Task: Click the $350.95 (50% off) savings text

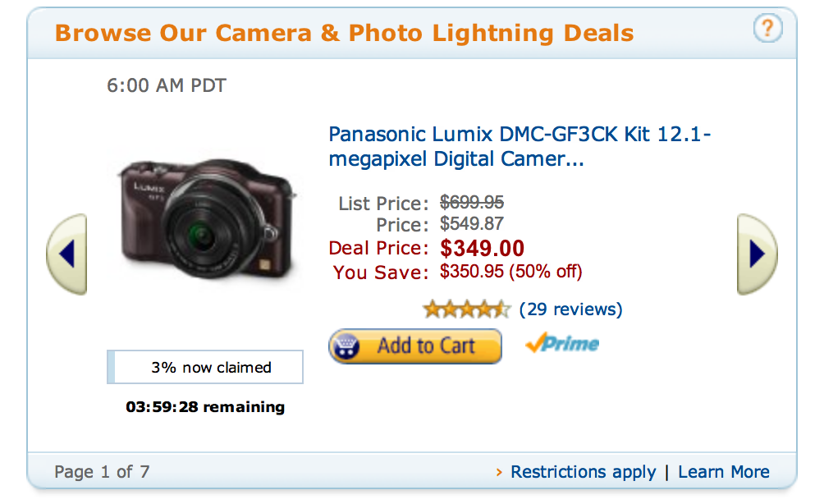Action: click(511, 272)
